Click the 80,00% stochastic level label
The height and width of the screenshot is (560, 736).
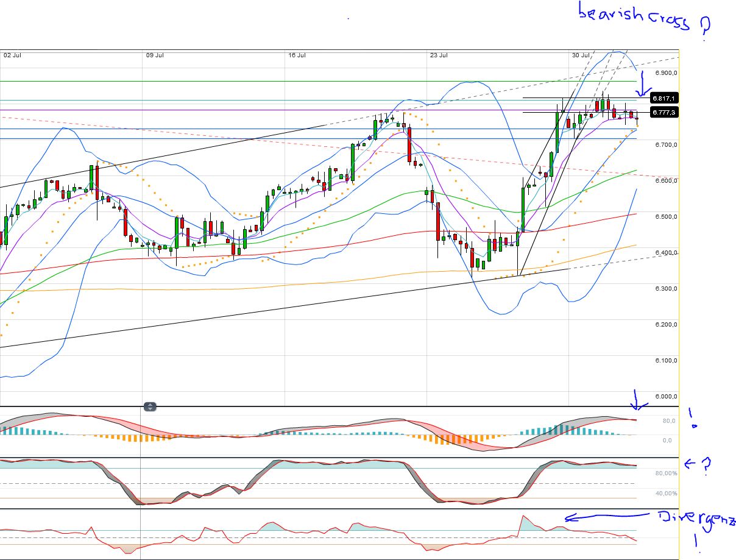click(x=667, y=473)
